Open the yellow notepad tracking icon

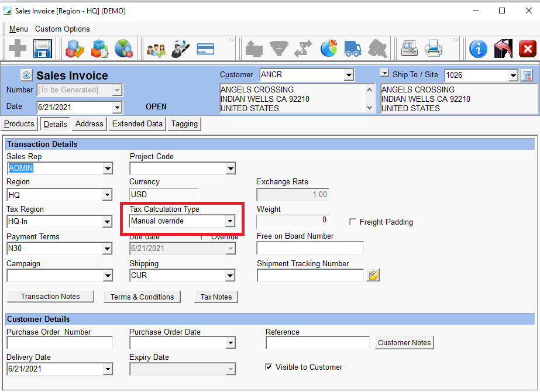click(373, 275)
